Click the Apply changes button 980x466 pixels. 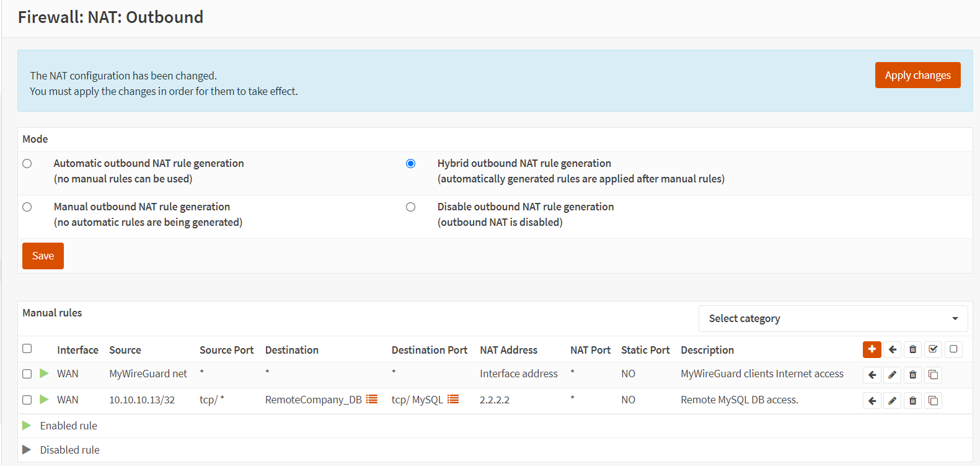pos(917,75)
